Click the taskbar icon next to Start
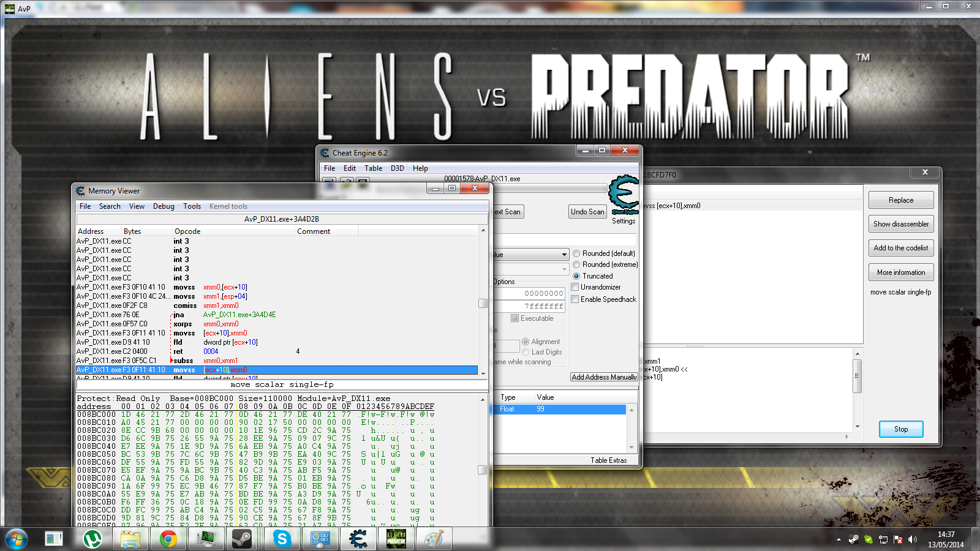 pyautogui.click(x=54, y=539)
